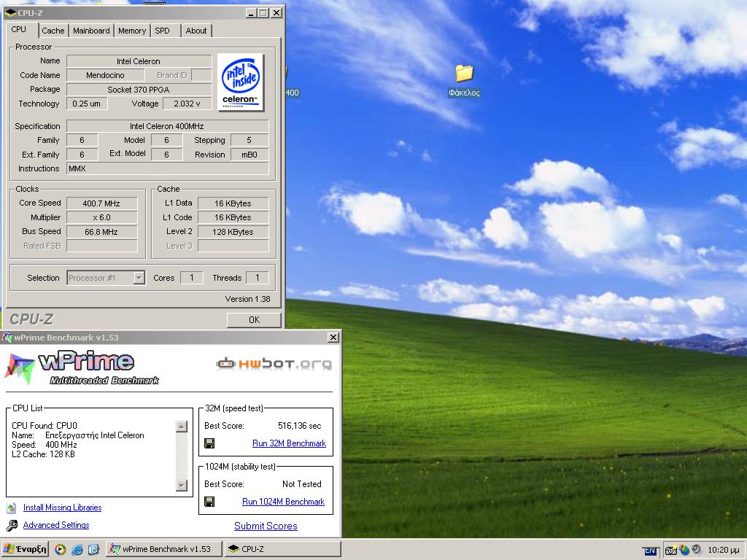Click the camera tray icon

(x=670, y=550)
